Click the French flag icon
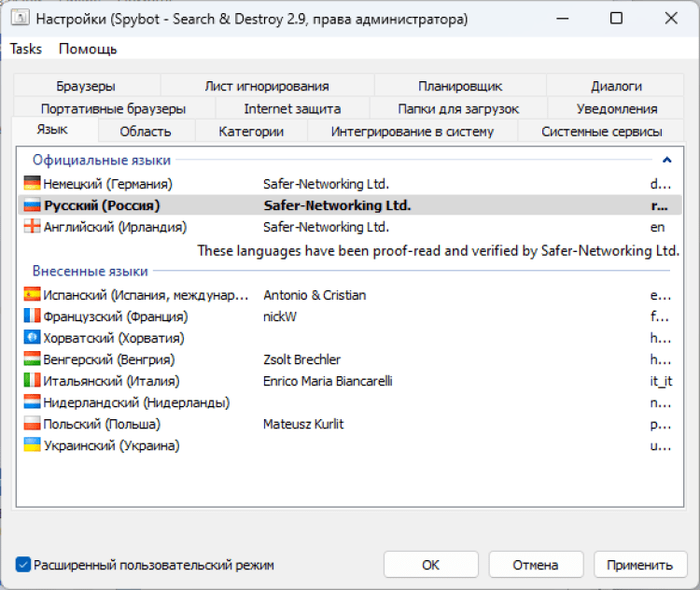700x590 pixels. (32, 316)
